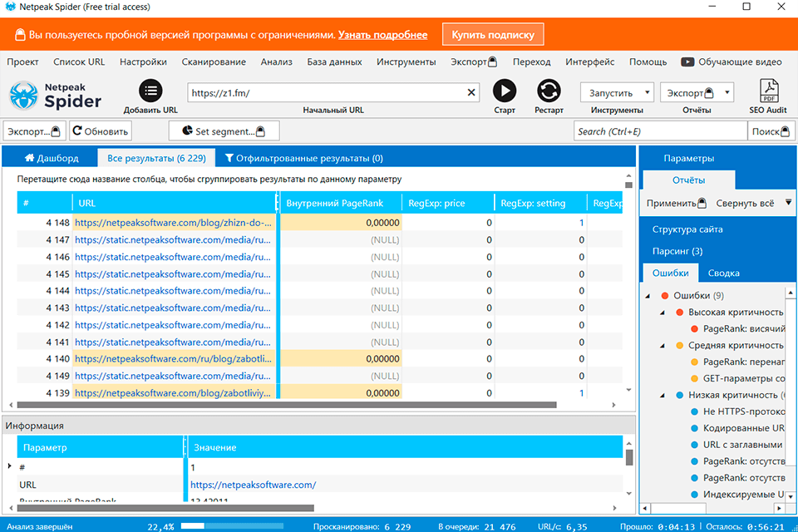
Task: Open the SEO Audit PDF icon
Action: point(769,91)
